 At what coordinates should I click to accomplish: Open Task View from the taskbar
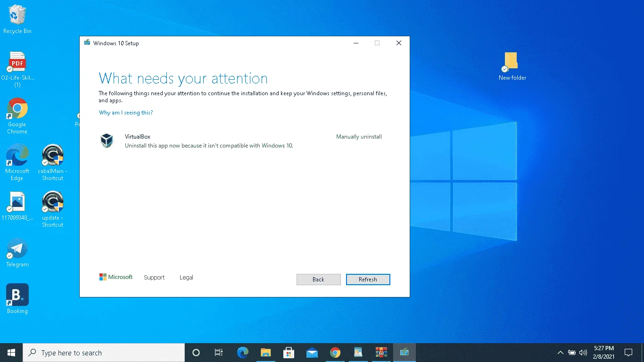point(219,353)
